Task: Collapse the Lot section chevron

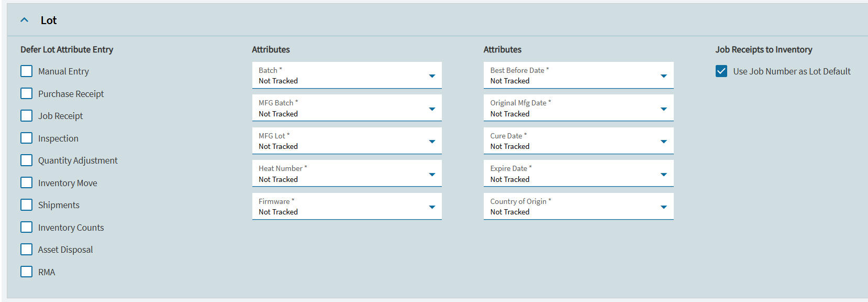Action: tap(24, 20)
